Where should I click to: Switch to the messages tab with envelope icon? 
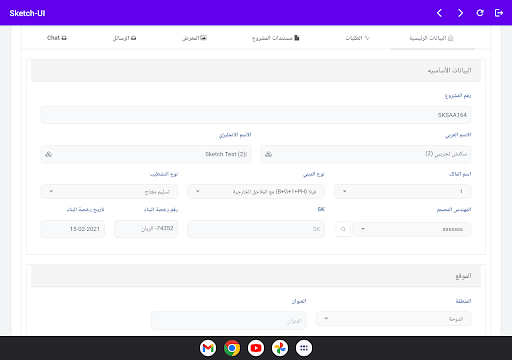point(124,38)
